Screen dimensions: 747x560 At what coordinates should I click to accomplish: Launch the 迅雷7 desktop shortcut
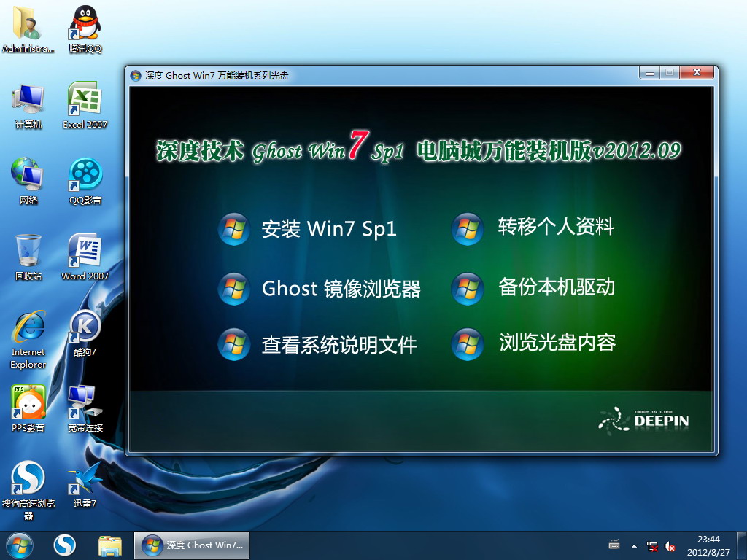85,484
